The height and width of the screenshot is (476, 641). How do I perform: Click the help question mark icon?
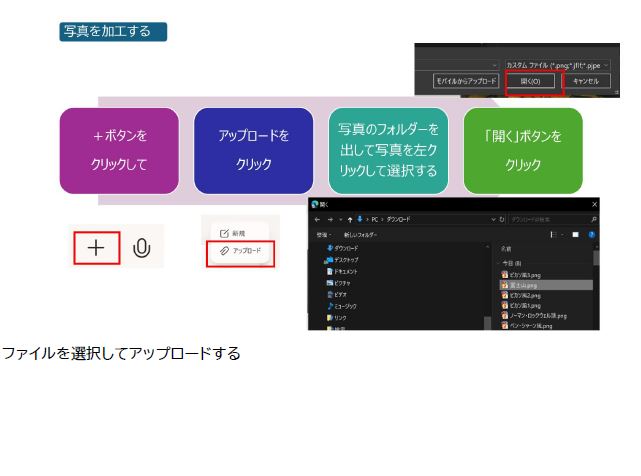click(x=591, y=234)
